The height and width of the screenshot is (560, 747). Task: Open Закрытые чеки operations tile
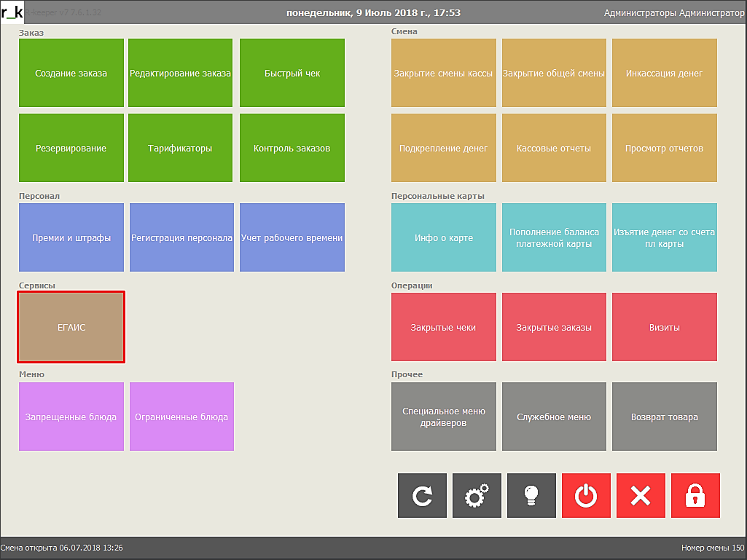[443, 328]
